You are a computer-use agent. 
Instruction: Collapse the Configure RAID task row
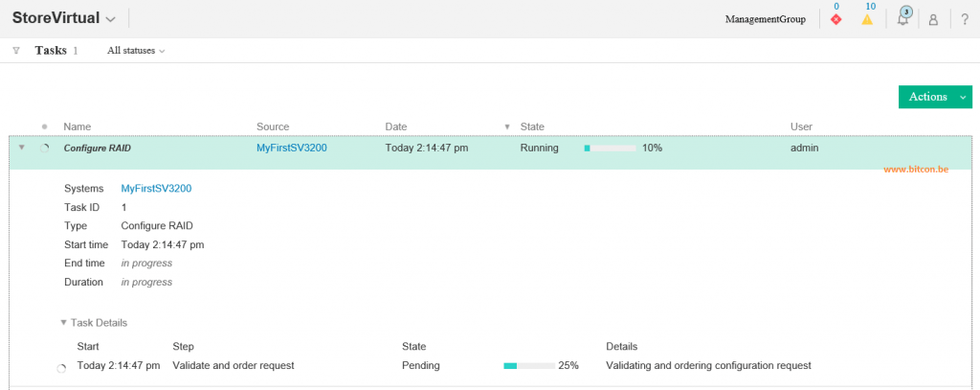pos(22,148)
